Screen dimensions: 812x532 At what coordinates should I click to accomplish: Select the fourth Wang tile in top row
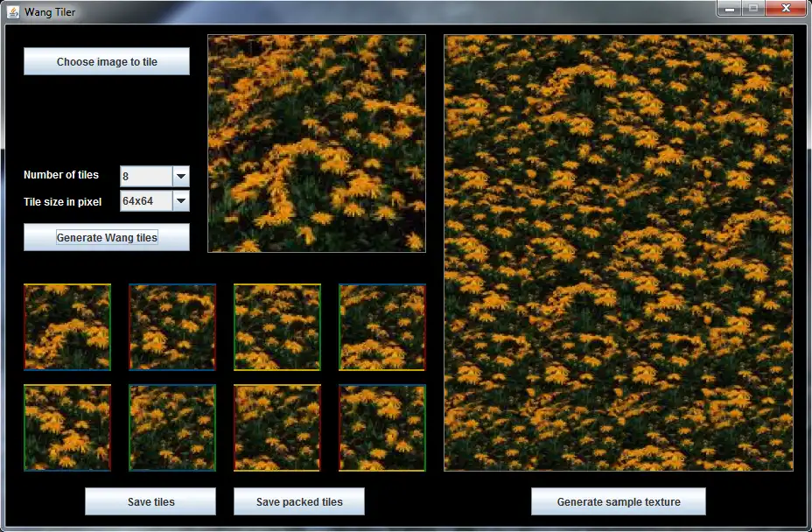[382, 327]
